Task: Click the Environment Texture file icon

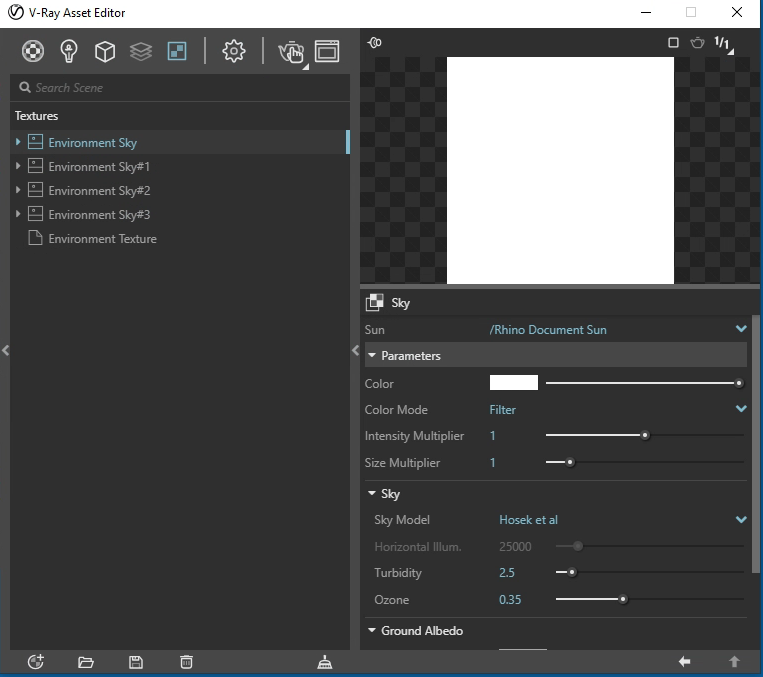Action: pyautogui.click(x=35, y=238)
